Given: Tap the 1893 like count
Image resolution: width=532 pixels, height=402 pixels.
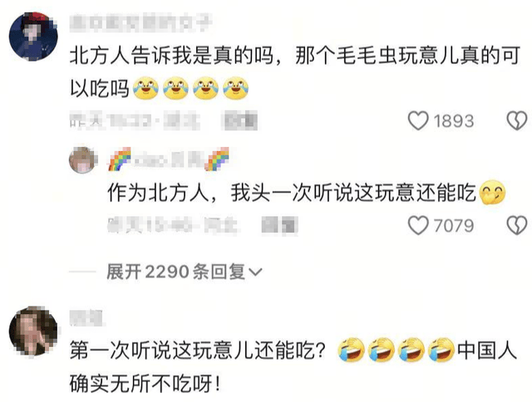Looking at the screenshot, I should [x=454, y=121].
